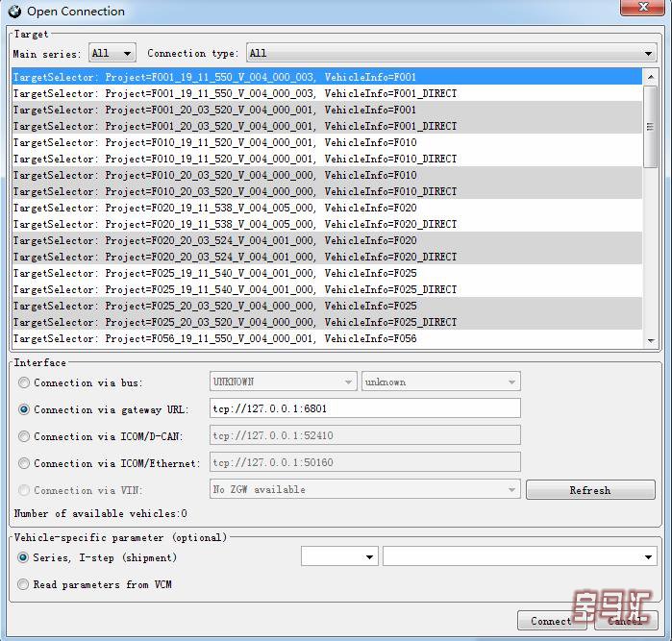Click the Cancel button
672x641 pixels.
point(626,621)
